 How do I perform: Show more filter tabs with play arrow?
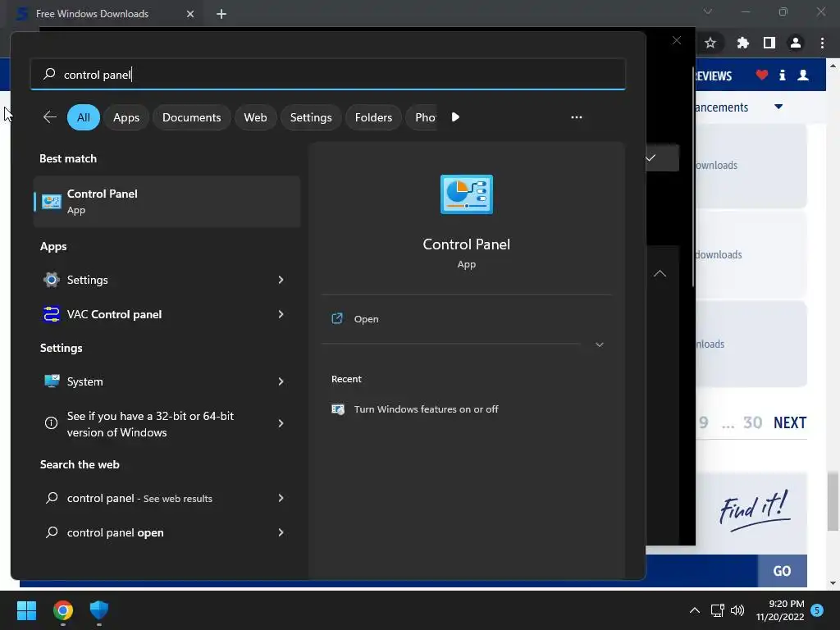tap(455, 117)
